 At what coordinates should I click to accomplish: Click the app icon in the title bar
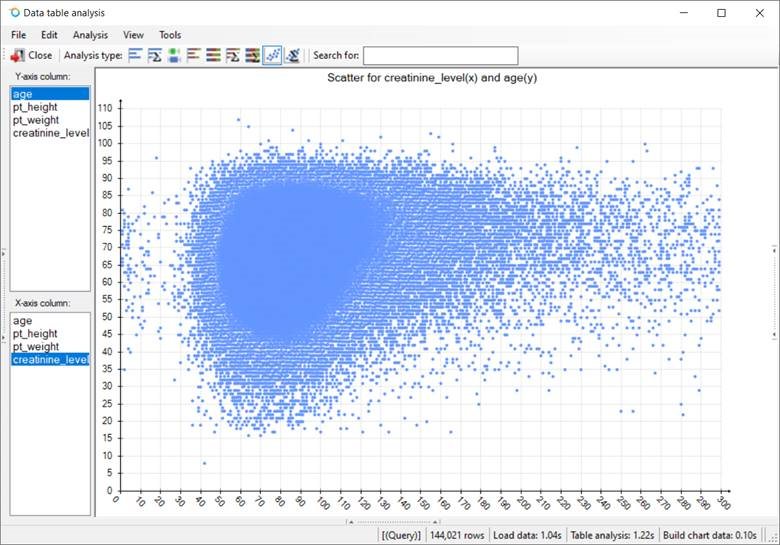(13, 13)
